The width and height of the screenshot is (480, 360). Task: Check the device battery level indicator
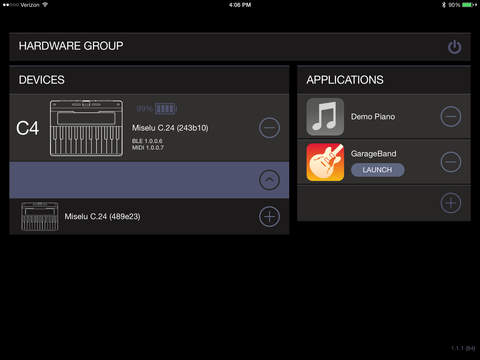click(x=157, y=109)
